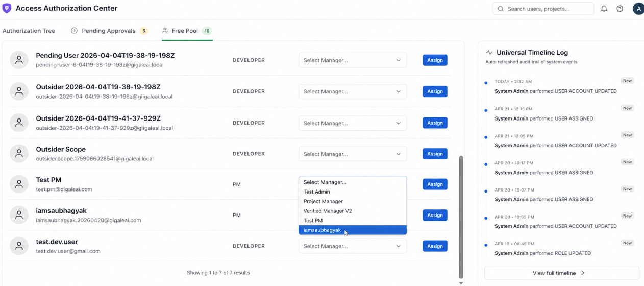Viewport: 644px width, 286px height.
Task: Click the Pending Approvals count badge 5
Action: point(144,31)
